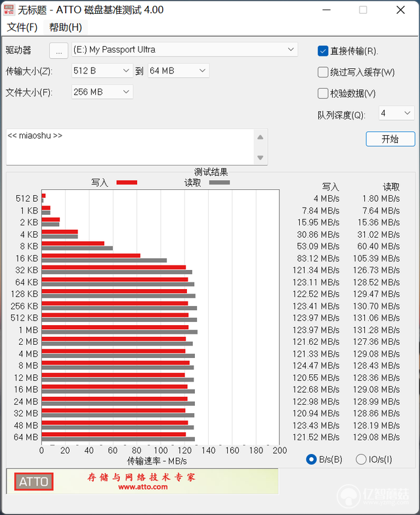The width and height of the screenshot is (420, 515).
Task: Click the 512 B row label in chart
Action: (x=27, y=198)
